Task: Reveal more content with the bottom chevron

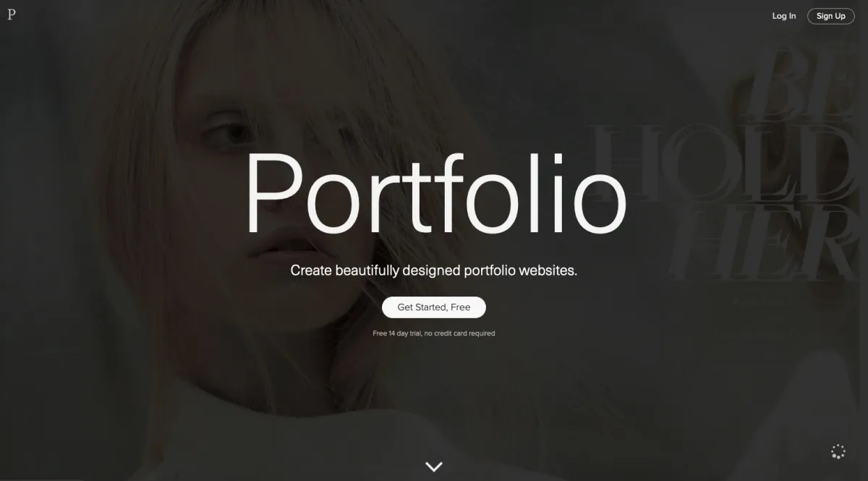Action: [434, 467]
